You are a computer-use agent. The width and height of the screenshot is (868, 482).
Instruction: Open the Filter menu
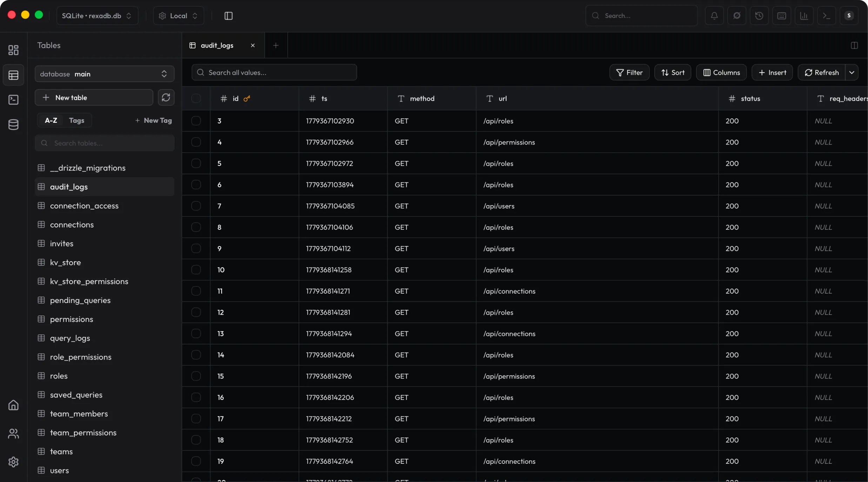coord(629,73)
